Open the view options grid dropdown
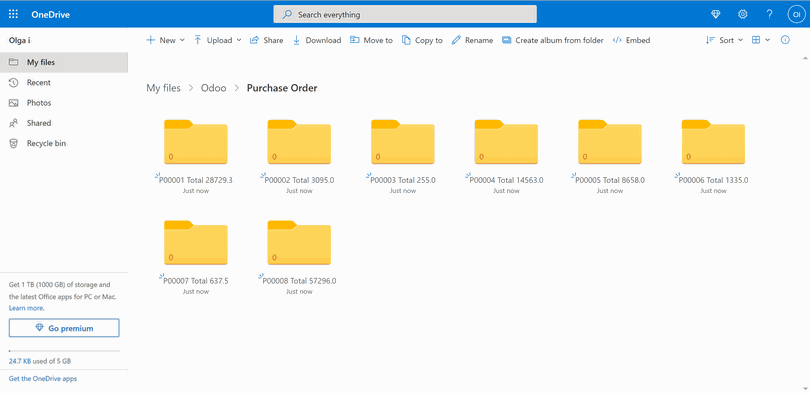The image size is (810, 393). click(760, 40)
